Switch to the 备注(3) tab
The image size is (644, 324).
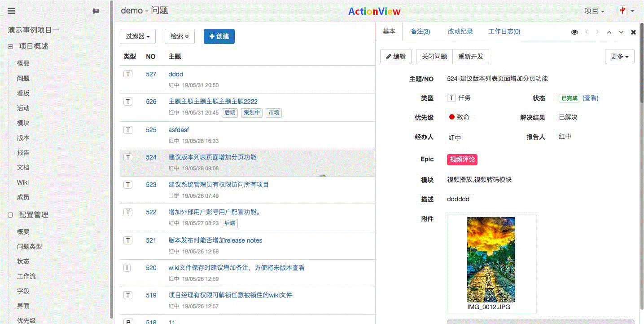[x=420, y=31]
